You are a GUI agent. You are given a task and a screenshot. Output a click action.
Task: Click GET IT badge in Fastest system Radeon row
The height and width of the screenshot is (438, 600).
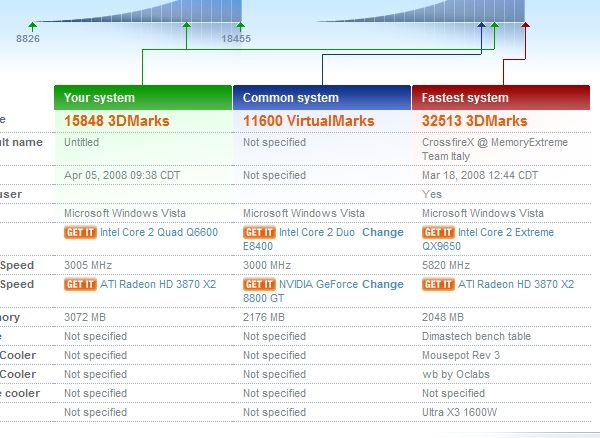438,284
